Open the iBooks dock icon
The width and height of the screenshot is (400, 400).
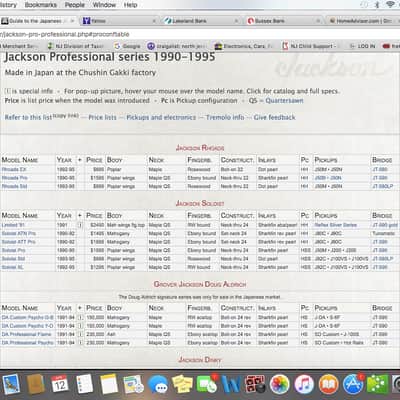tap(329, 384)
